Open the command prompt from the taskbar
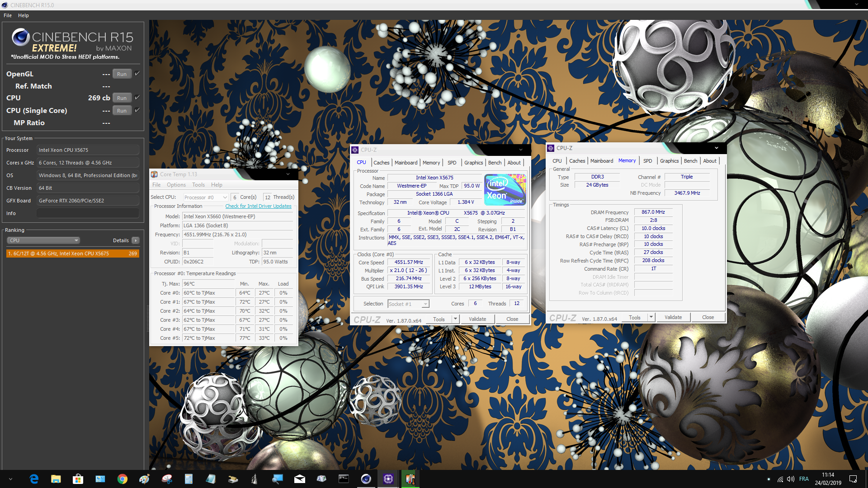 (344, 479)
